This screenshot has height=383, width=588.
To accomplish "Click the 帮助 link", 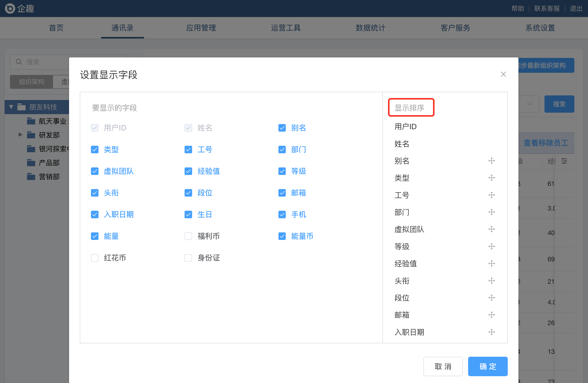I will pyautogui.click(x=517, y=9).
